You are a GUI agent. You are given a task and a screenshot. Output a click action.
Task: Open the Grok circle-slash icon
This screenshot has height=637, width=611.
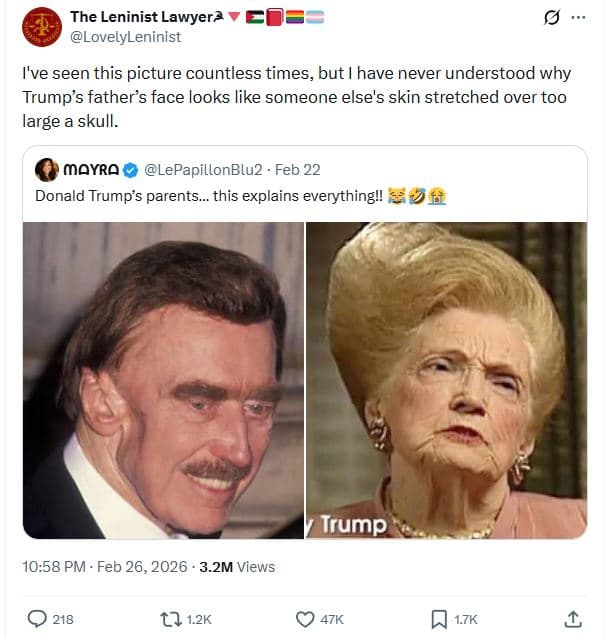(548, 17)
